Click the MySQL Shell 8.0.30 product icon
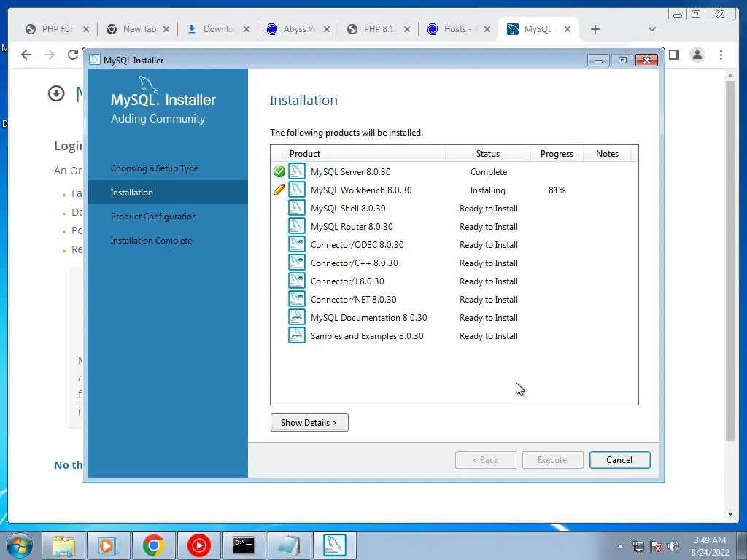Screen dimensions: 747x560 click(296, 208)
